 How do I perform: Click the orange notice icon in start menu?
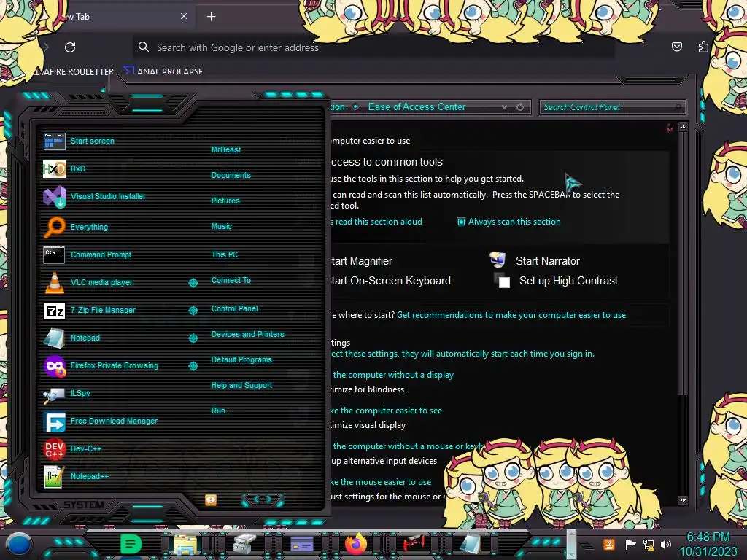[x=211, y=500]
